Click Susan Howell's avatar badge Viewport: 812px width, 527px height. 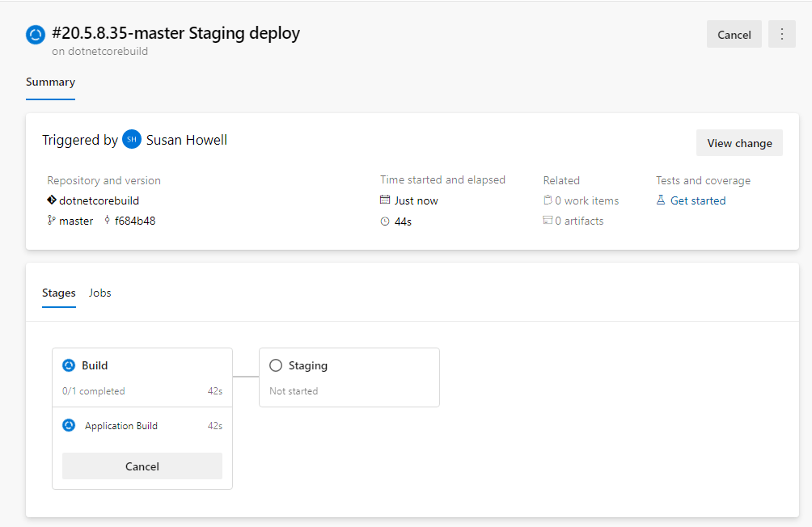[131, 139]
